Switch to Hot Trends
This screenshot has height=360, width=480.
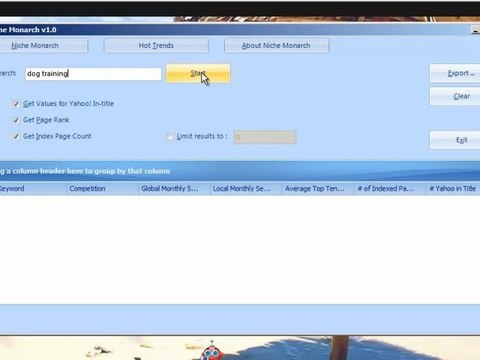click(156, 46)
